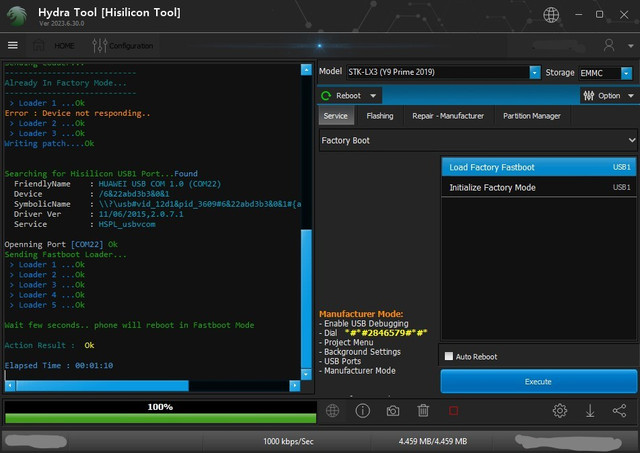Open the Storage EMMC dropdown
Screen dimensions: 640x453
click(626, 73)
